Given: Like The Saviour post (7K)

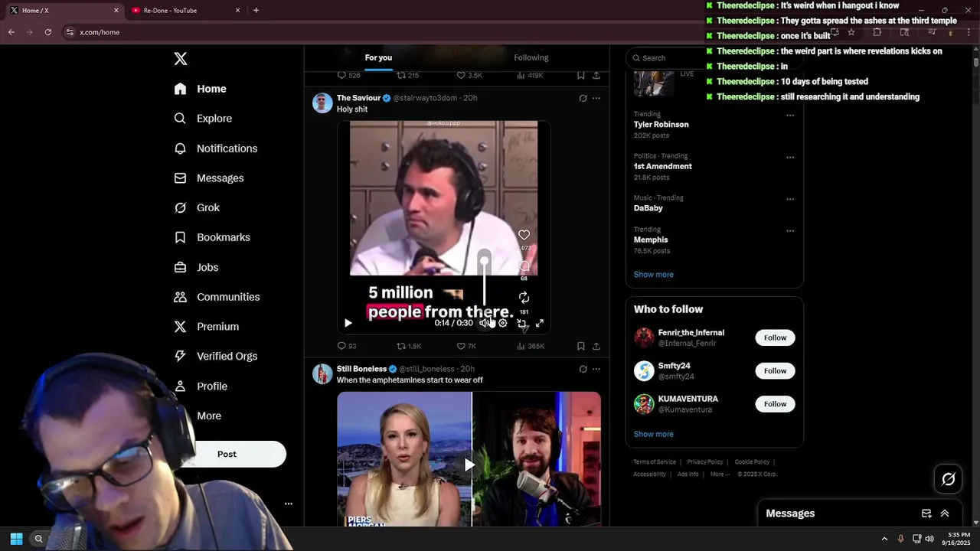Looking at the screenshot, I should coord(466,346).
